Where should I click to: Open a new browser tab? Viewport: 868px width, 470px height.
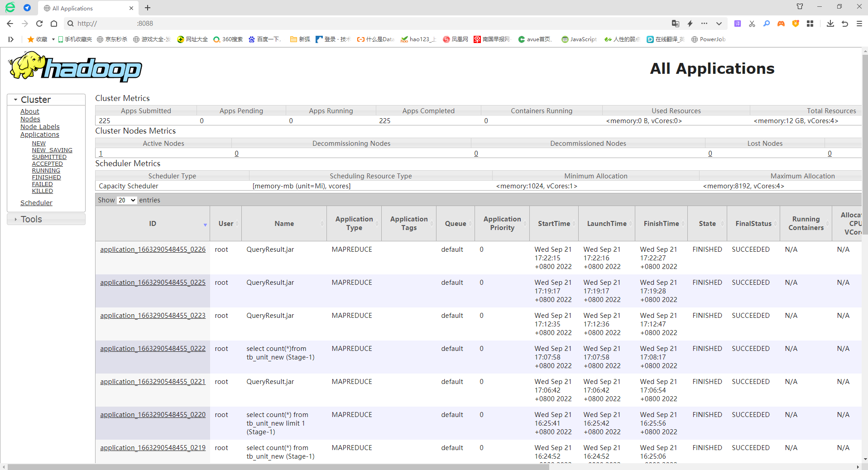(148, 8)
